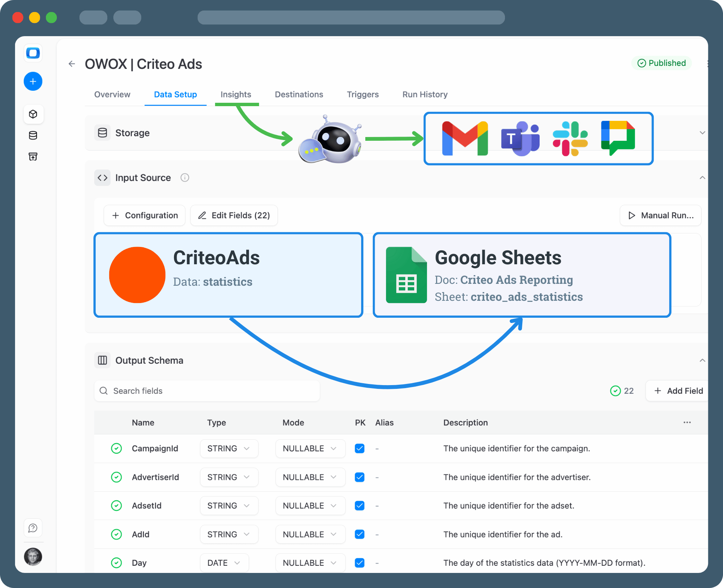Image resolution: width=723 pixels, height=588 pixels.
Task: Open the Run History tab
Action: coord(425,94)
